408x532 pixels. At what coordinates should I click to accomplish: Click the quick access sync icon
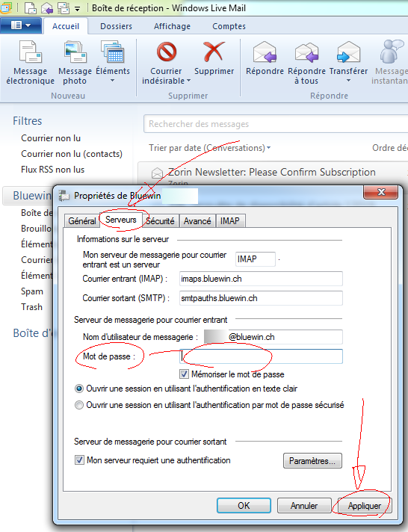click(63, 7)
